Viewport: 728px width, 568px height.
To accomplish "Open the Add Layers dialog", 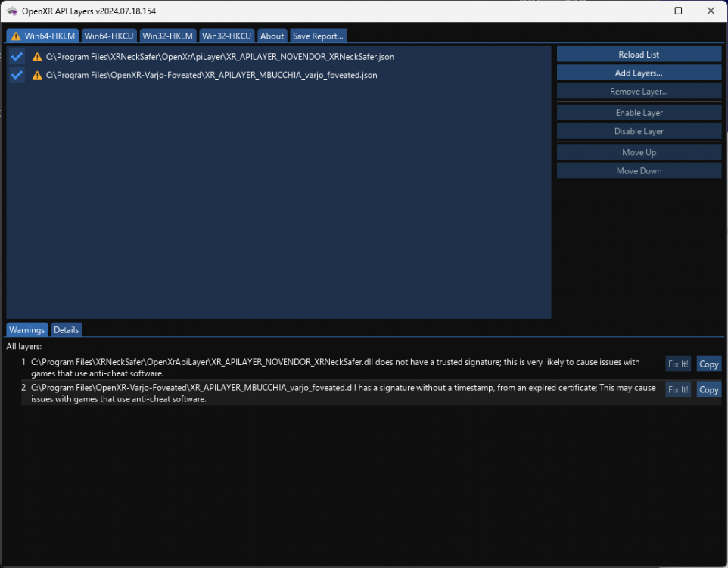I will coord(639,73).
